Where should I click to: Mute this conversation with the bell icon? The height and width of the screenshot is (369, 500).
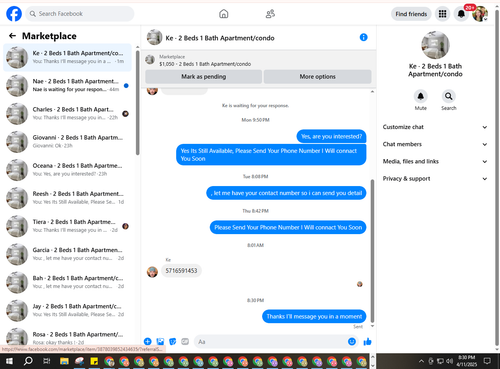(421, 96)
